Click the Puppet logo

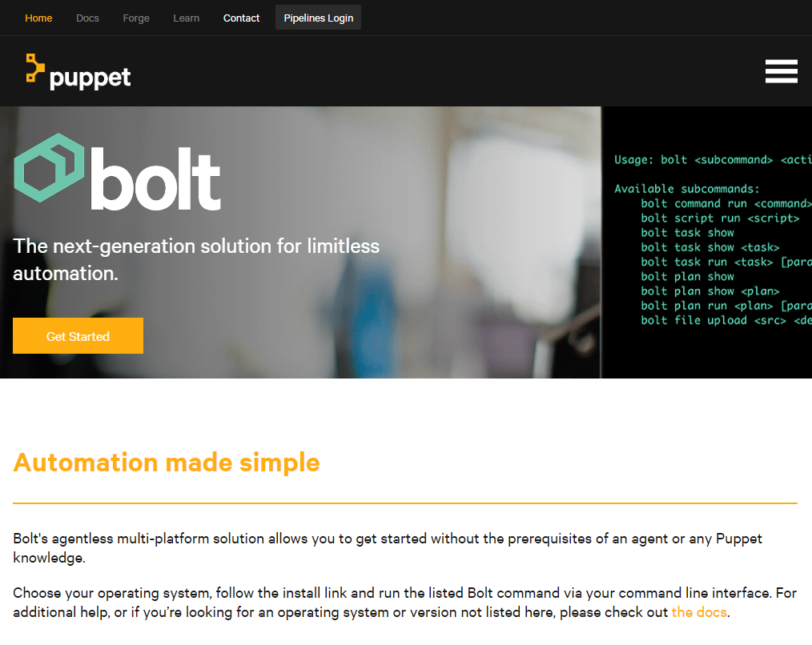point(78,72)
